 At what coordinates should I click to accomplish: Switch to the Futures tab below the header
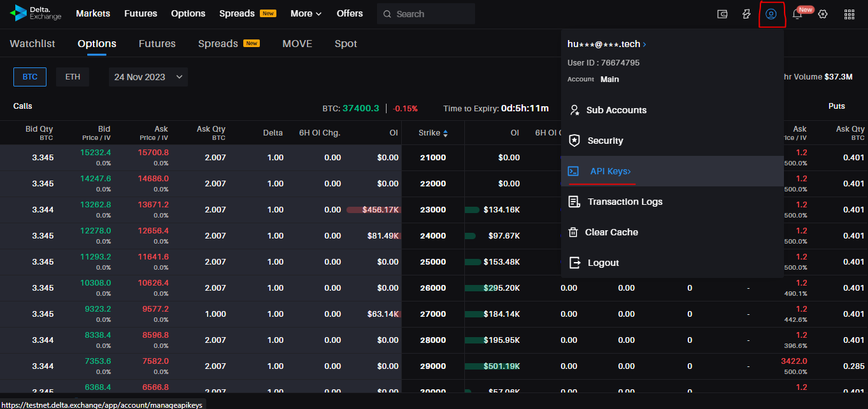157,43
